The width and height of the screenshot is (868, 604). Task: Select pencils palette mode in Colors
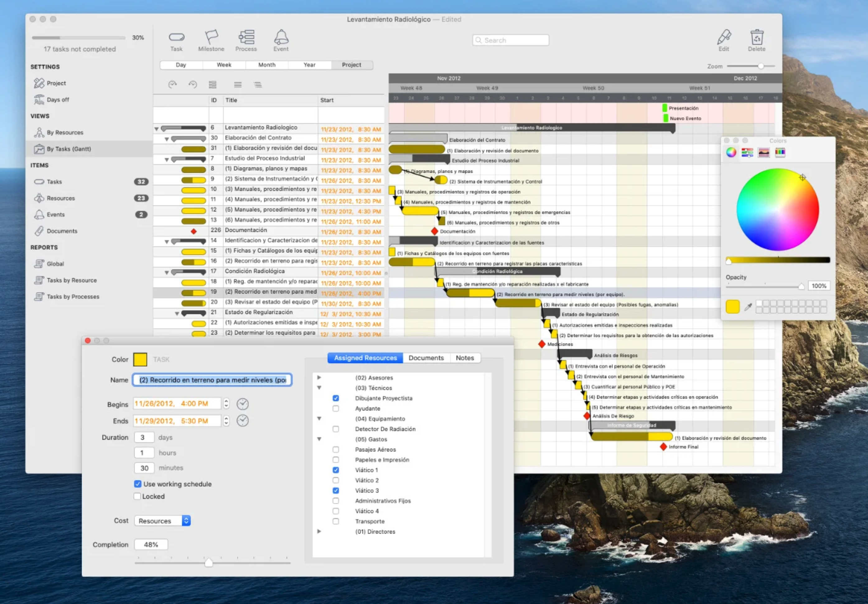[780, 152]
